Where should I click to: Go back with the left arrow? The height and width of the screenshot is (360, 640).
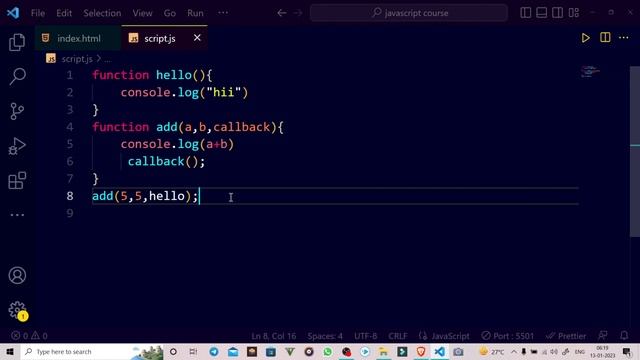pos(282,13)
